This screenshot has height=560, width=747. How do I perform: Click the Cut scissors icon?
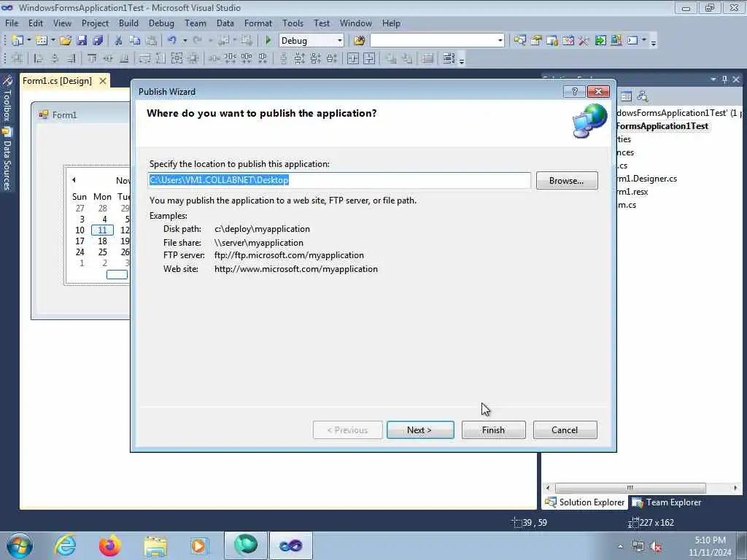click(118, 41)
